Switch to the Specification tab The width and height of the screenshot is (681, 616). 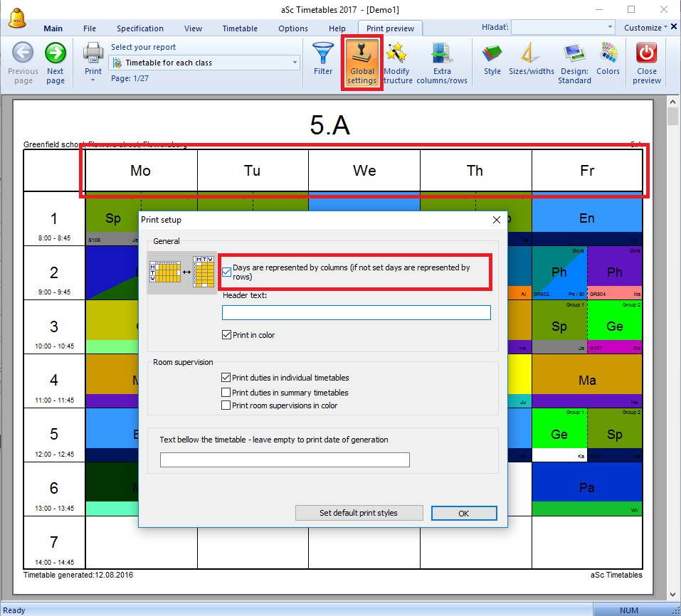(x=140, y=28)
